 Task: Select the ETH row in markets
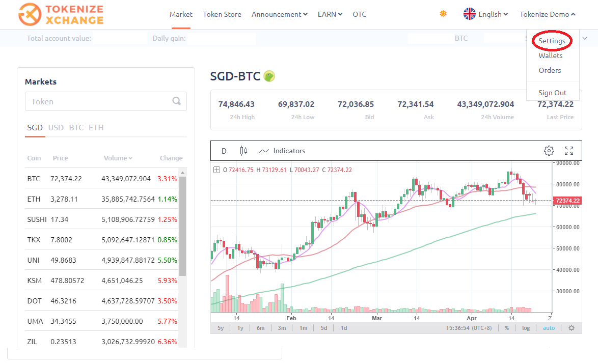click(x=102, y=199)
